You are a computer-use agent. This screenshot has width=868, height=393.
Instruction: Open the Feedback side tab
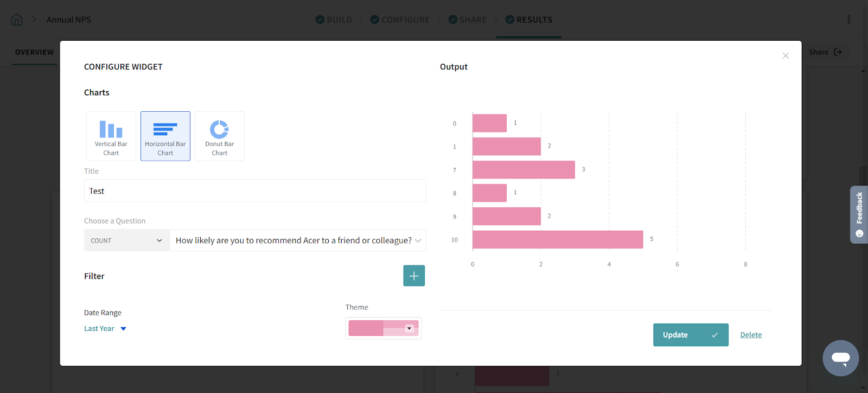[859, 214]
